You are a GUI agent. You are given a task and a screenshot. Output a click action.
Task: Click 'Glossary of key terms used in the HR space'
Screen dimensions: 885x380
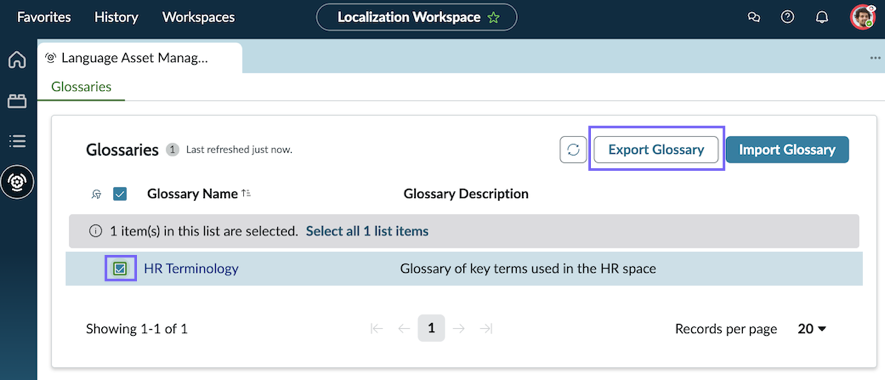click(x=528, y=269)
